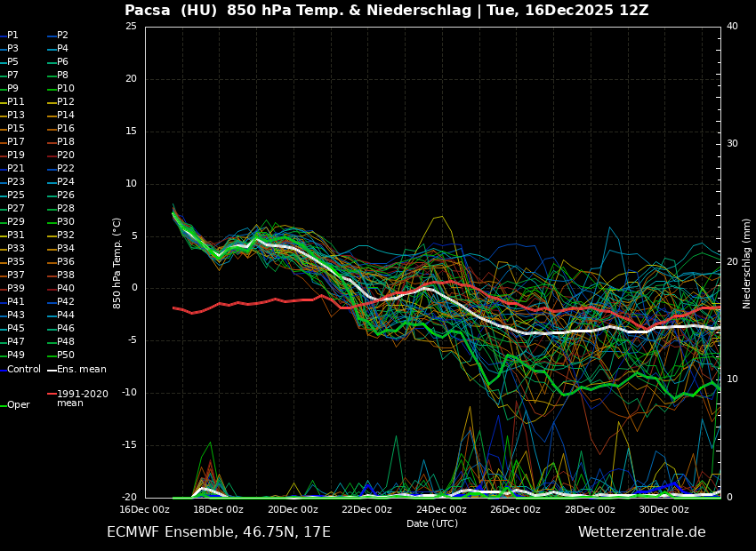Click the P44 legend label
The height and width of the screenshot is (551, 756).
tap(66, 315)
